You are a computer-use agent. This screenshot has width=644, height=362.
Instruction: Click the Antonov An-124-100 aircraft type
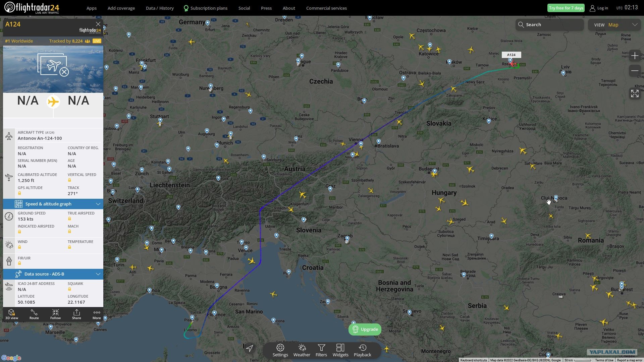(x=40, y=138)
